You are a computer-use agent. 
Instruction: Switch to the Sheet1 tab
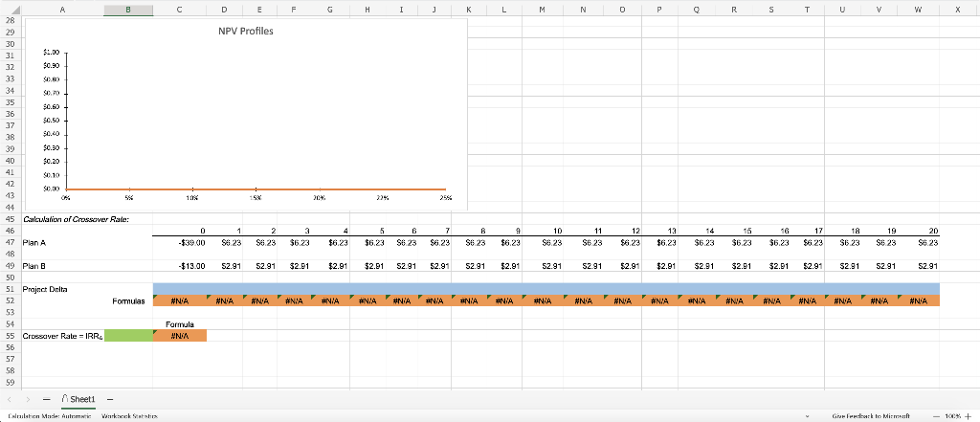[78, 399]
